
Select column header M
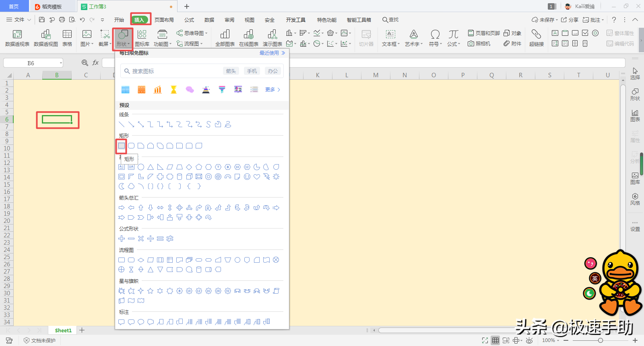click(x=376, y=75)
